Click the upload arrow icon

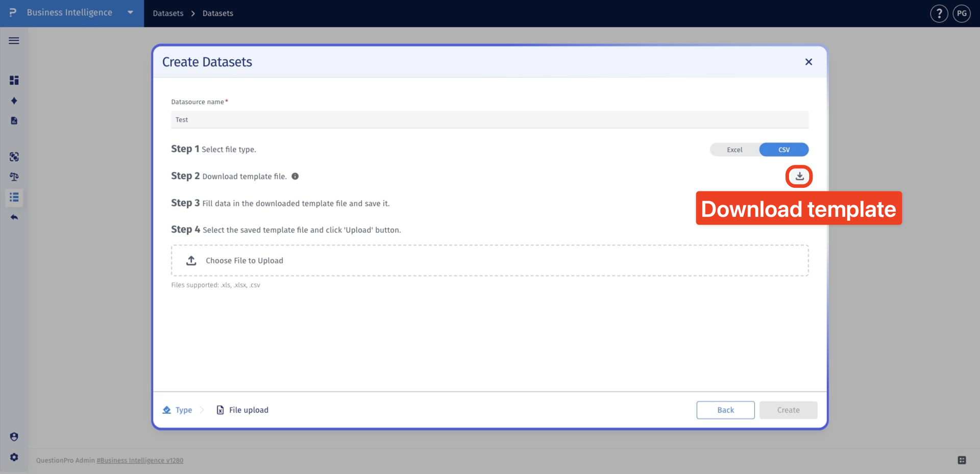[x=191, y=260]
